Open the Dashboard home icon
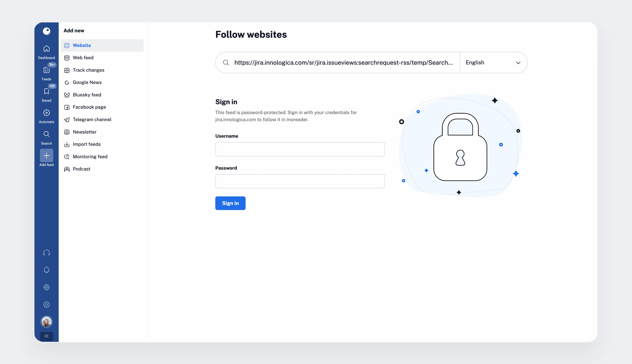 pyautogui.click(x=46, y=49)
